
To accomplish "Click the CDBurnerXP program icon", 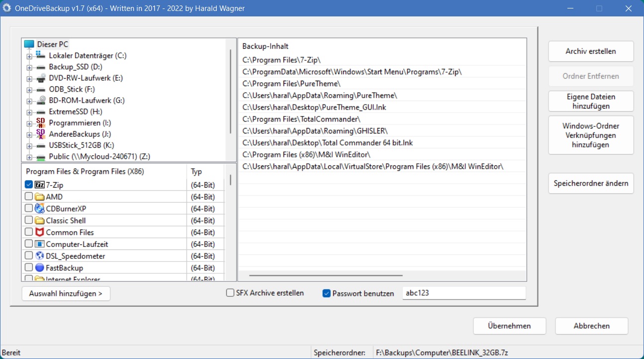I will click(40, 209).
